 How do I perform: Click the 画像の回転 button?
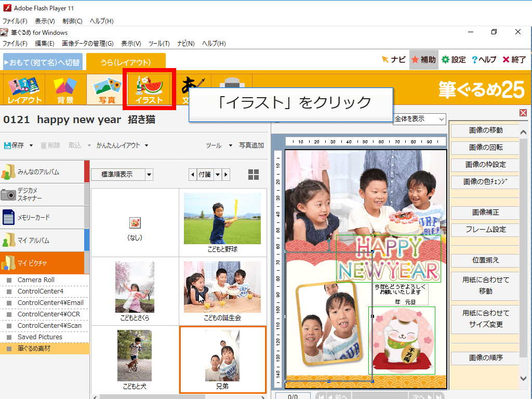coord(485,148)
